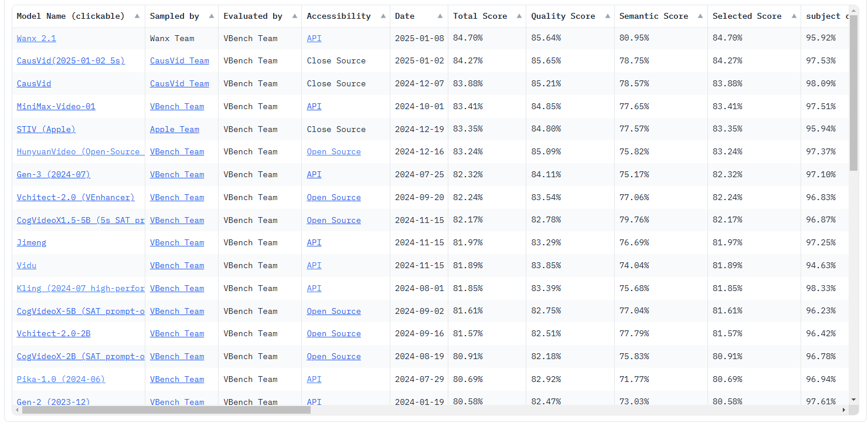Open the Kling (2024-07) model link
The image size is (868, 426).
point(80,288)
